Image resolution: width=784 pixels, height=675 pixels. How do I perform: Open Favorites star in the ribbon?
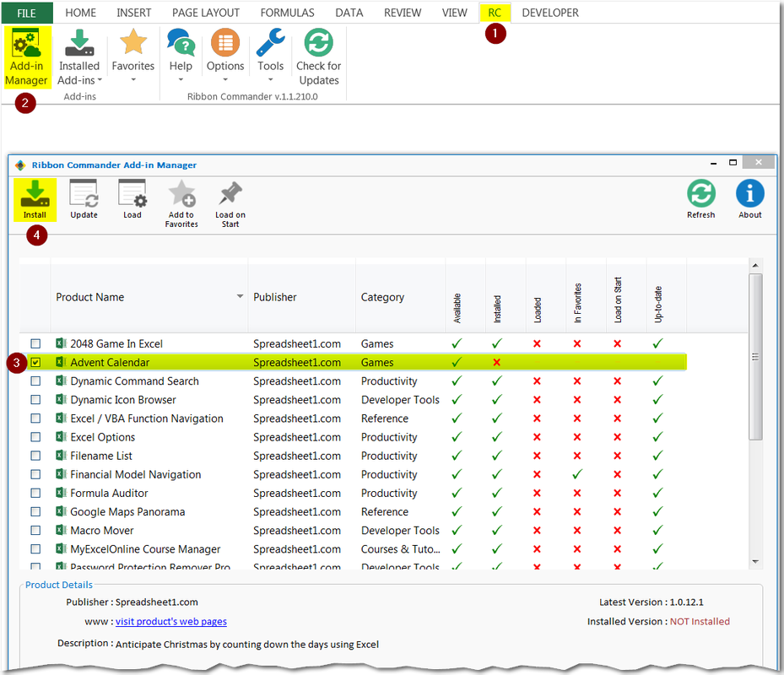coord(133,42)
